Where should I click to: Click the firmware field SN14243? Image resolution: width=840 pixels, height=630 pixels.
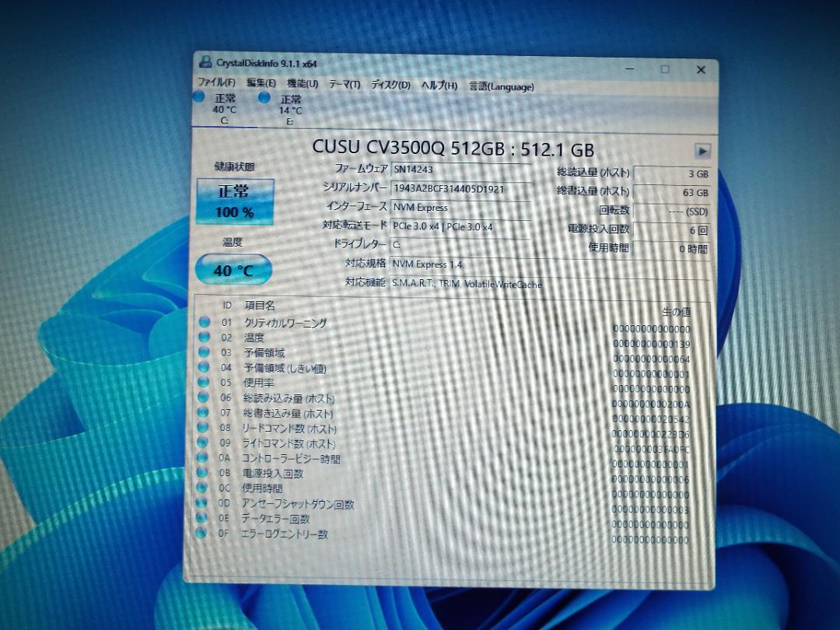click(x=460, y=170)
